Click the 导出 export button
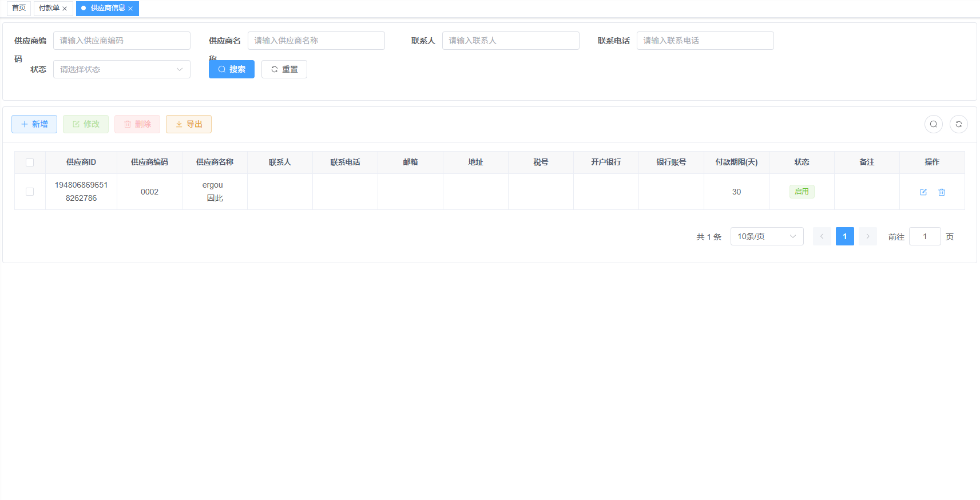Image resolution: width=980 pixels, height=500 pixels. pos(189,124)
